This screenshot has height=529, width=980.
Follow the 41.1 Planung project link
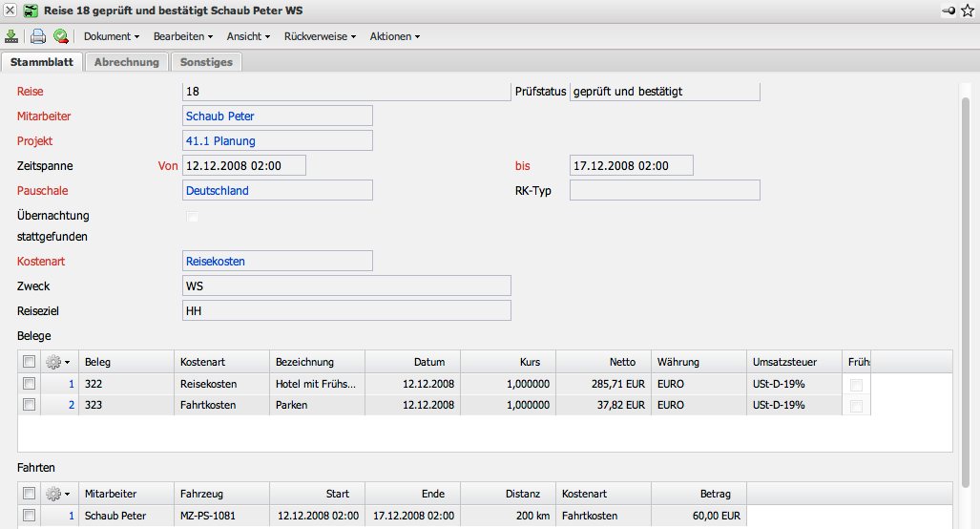(220, 141)
